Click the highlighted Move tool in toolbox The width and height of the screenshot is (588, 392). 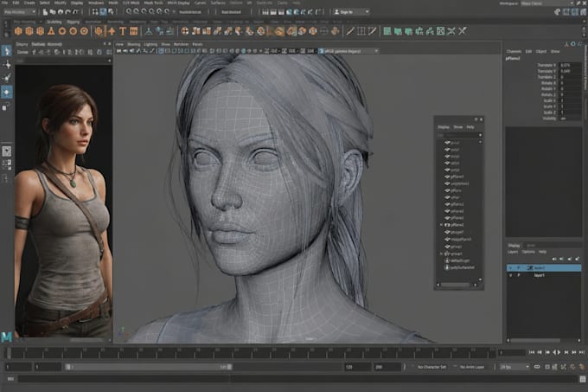tap(7, 92)
